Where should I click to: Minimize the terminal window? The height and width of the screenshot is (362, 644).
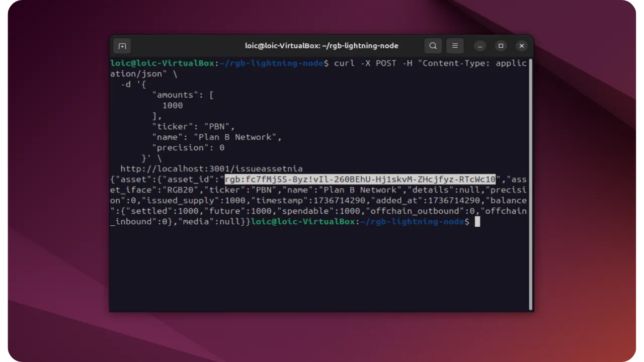pyautogui.click(x=480, y=46)
